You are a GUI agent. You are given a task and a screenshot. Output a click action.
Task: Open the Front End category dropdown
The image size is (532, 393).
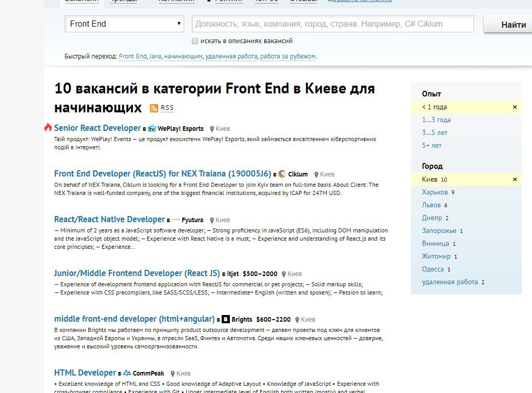point(124,24)
